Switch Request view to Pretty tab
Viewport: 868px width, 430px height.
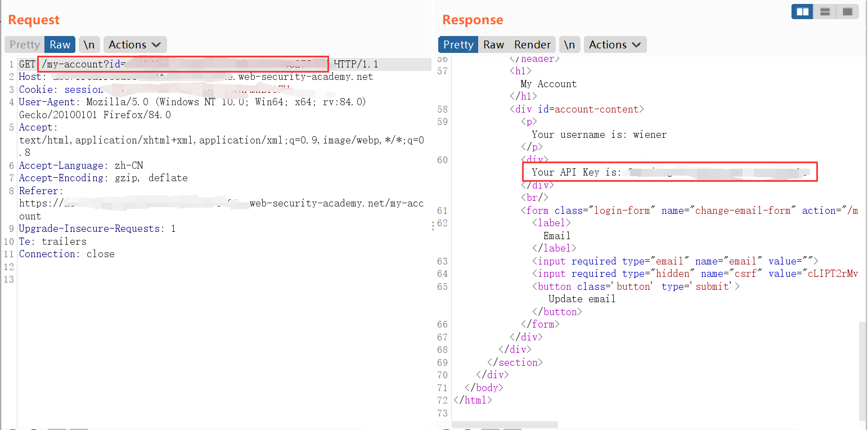(x=25, y=44)
